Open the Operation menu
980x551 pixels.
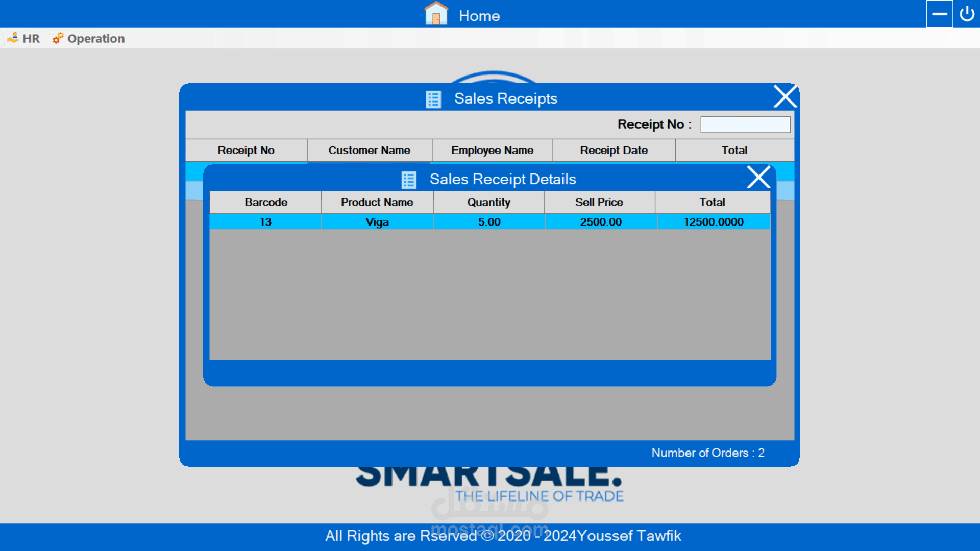tap(89, 39)
